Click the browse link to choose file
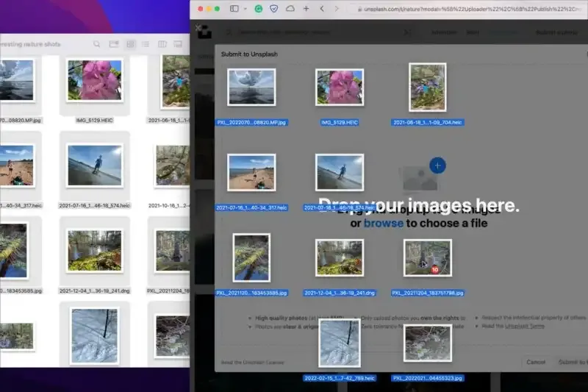Image resolution: width=588 pixels, height=392 pixels. (x=384, y=223)
